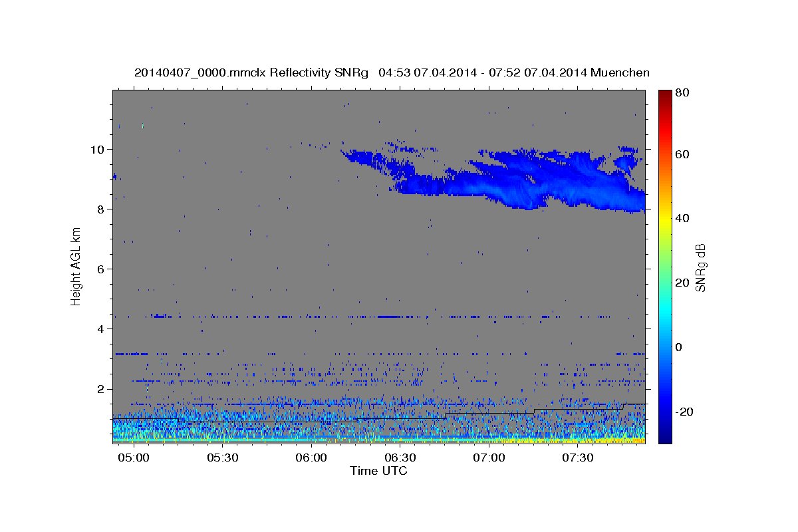
Task: Click the '07:00' time tick label
Action: pyautogui.click(x=489, y=458)
